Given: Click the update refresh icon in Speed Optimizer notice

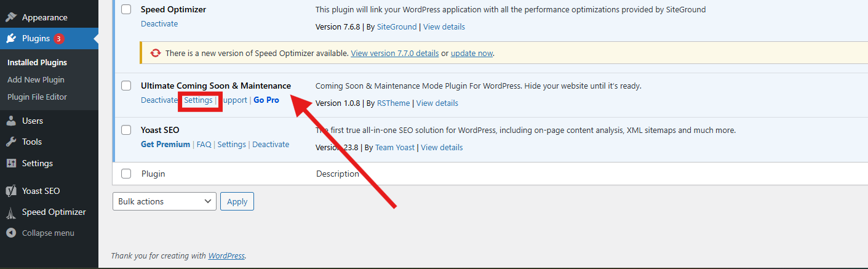Looking at the screenshot, I should (156, 53).
